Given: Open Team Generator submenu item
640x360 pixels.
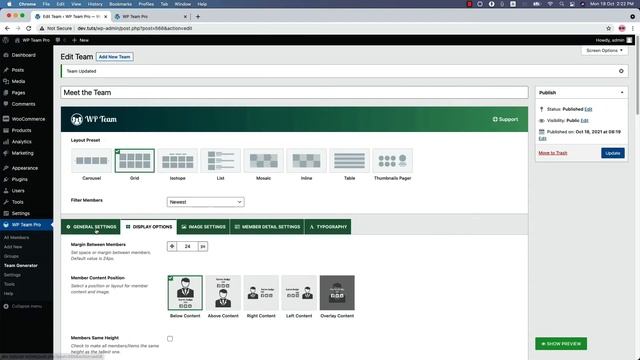Looking at the screenshot, I should point(21,266).
